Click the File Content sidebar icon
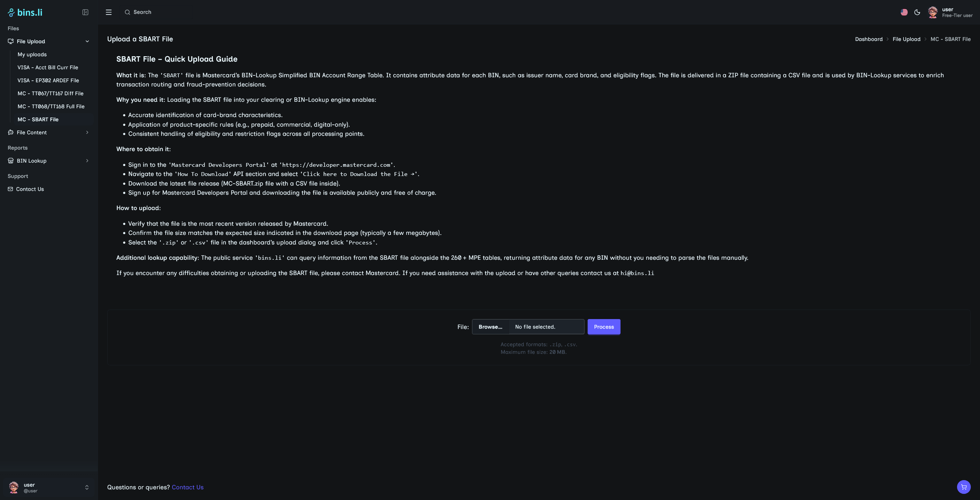Image resolution: width=980 pixels, height=500 pixels. point(11,132)
